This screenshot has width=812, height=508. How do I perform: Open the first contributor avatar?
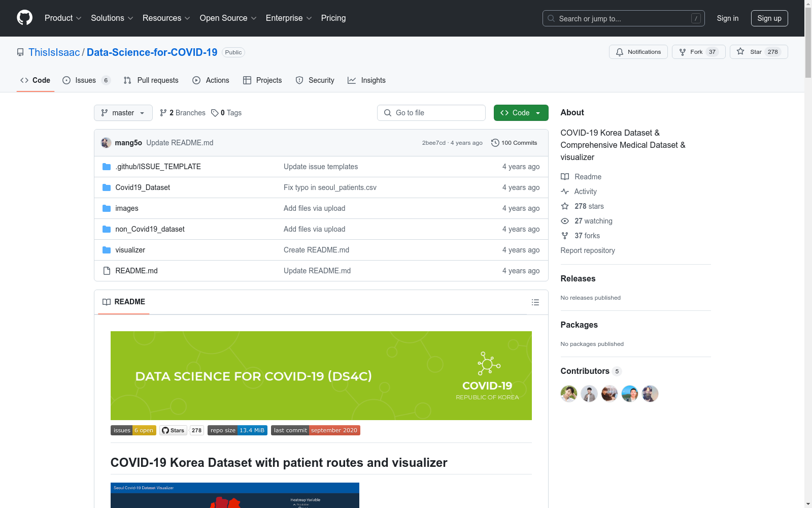(x=569, y=394)
